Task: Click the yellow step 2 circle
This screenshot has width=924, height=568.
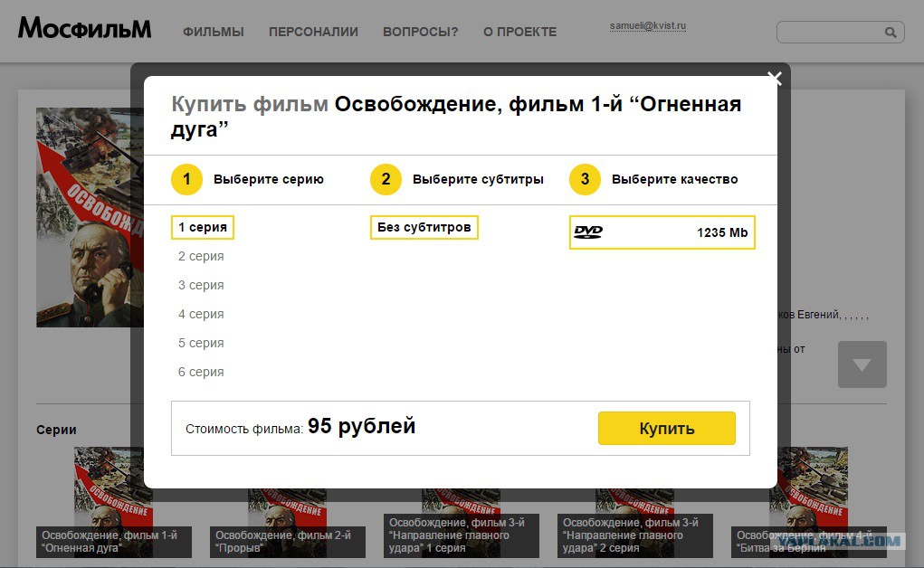Action: pos(386,179)
